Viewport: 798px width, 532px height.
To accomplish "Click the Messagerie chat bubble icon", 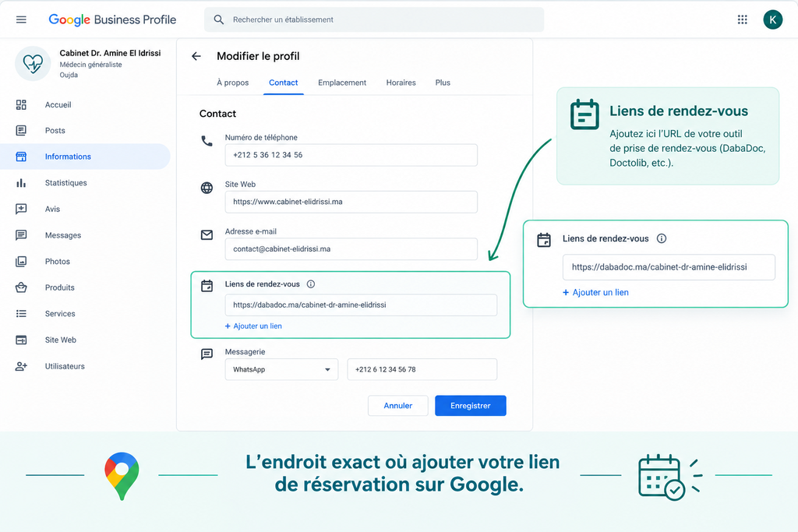I will pos(207,354).
